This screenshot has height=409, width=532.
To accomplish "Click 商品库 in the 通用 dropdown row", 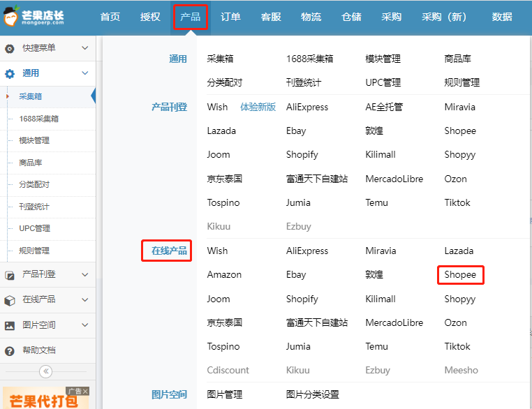I will click(x=458, y=59).
